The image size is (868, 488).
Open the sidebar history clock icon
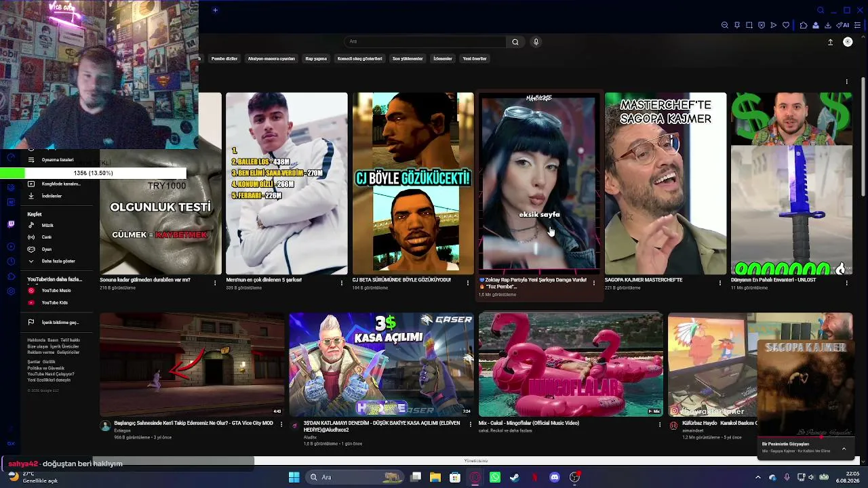(11, 262)
